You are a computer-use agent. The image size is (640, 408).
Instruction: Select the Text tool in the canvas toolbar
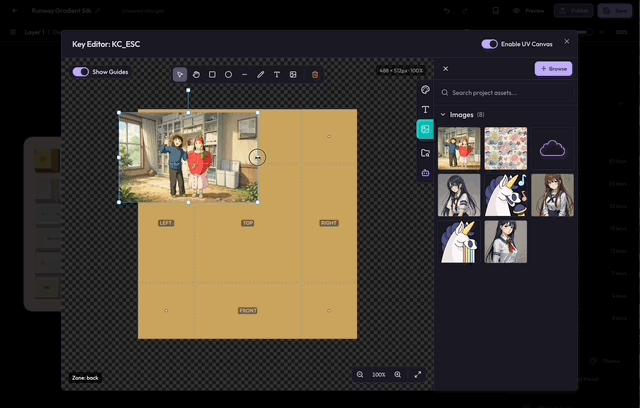point(277,75)
